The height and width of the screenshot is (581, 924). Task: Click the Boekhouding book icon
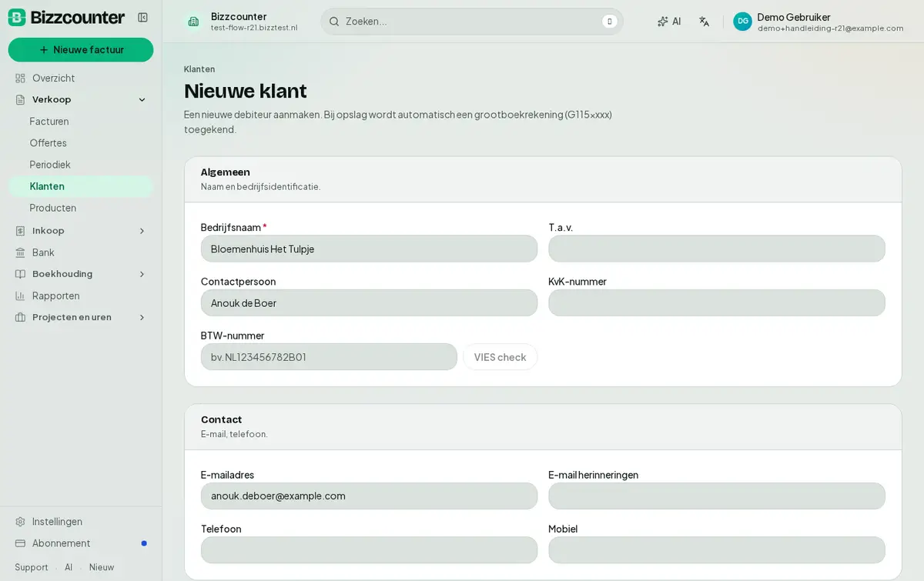tap(21, 273)
